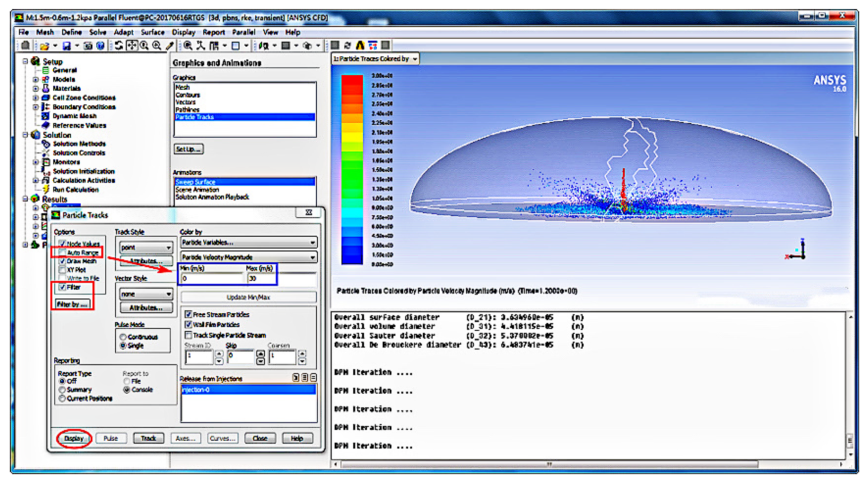This screenshot has width=868, height=484.
Task: Open the File menu
Action: point(24,32)
